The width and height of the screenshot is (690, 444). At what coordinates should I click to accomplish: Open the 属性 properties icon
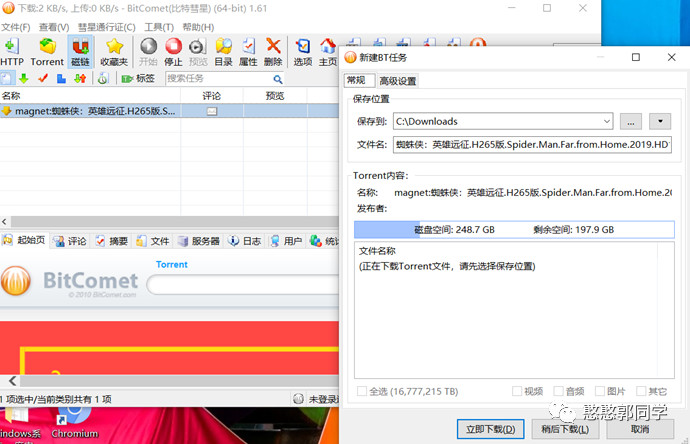tap(248, 52)
